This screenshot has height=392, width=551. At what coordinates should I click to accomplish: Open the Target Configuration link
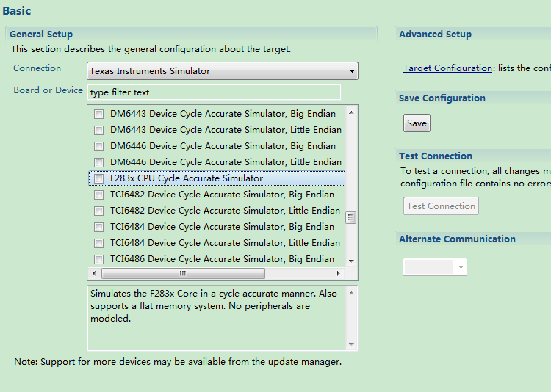pos(447,68)
